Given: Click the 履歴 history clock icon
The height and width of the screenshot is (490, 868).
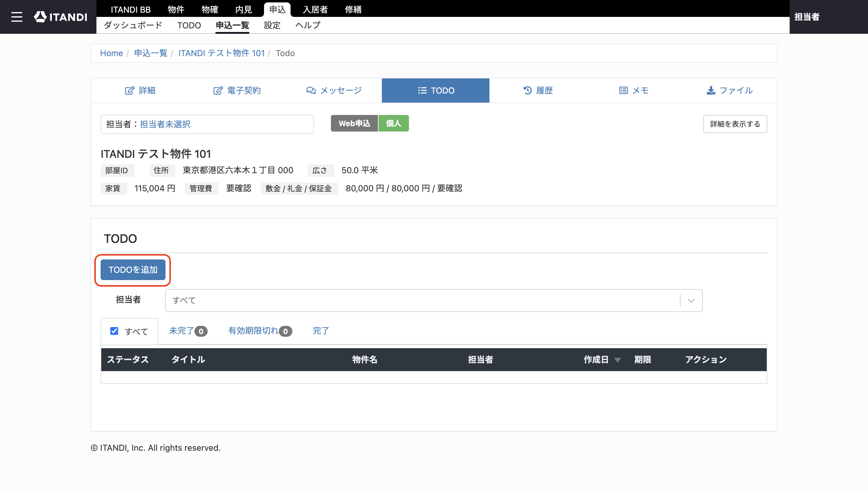Looking at the screenshot, I should pos(527,91).
